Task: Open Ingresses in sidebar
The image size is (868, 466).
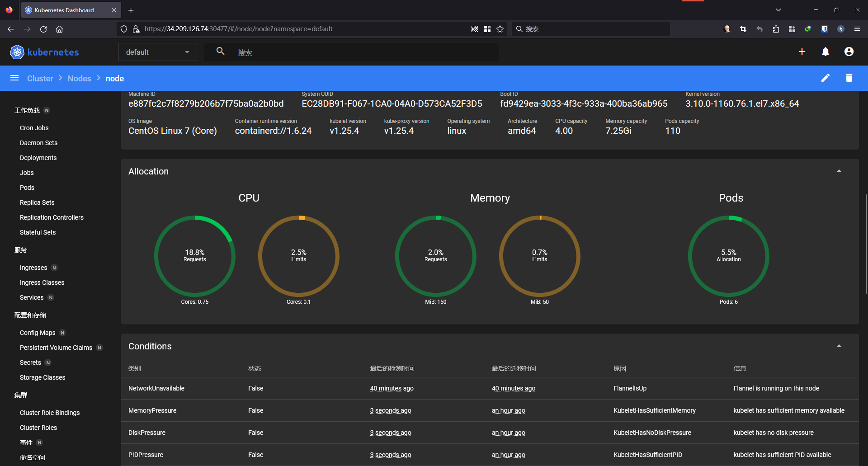Action: click(33, 268)
